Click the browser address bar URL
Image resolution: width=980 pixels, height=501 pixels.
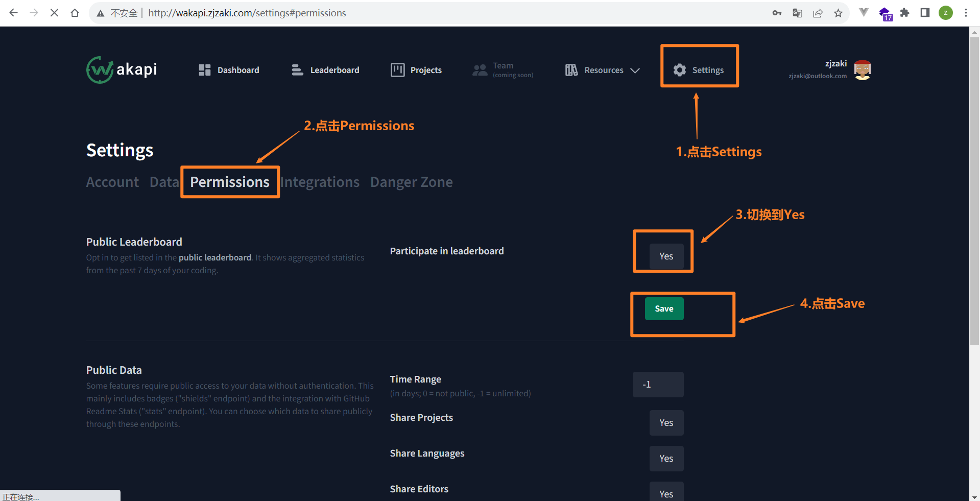coord(247,13)
